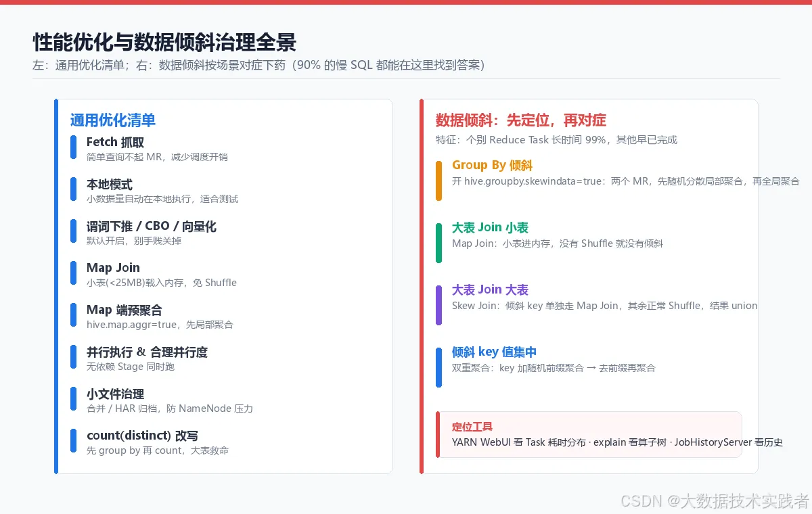Click 谓词下推 / CBO / 向量化 title

coord(152,226)
